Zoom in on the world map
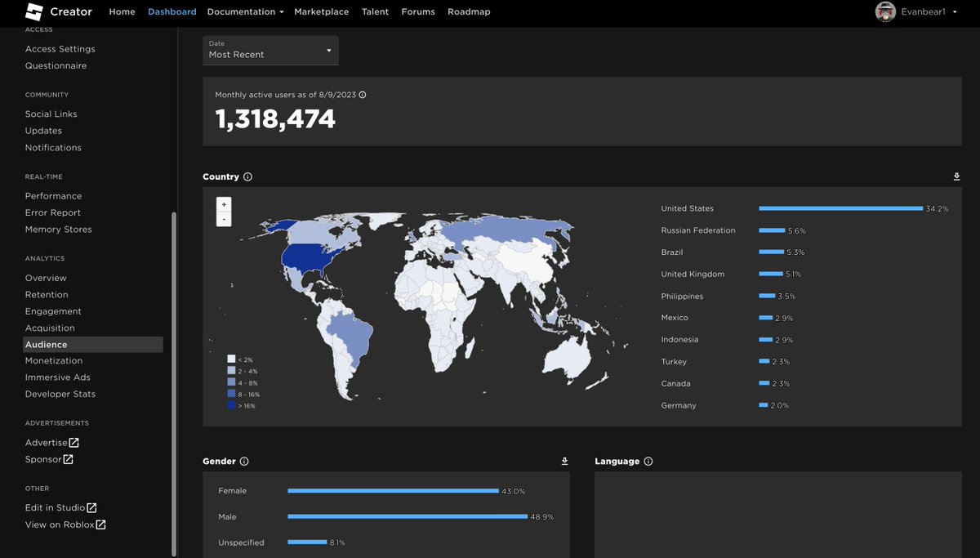Screen dimensions: 980x558 pos(224,204)
